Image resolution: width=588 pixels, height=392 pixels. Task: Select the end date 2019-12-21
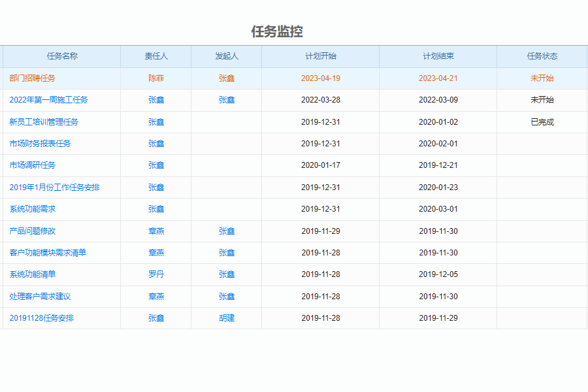click(438, 165)
